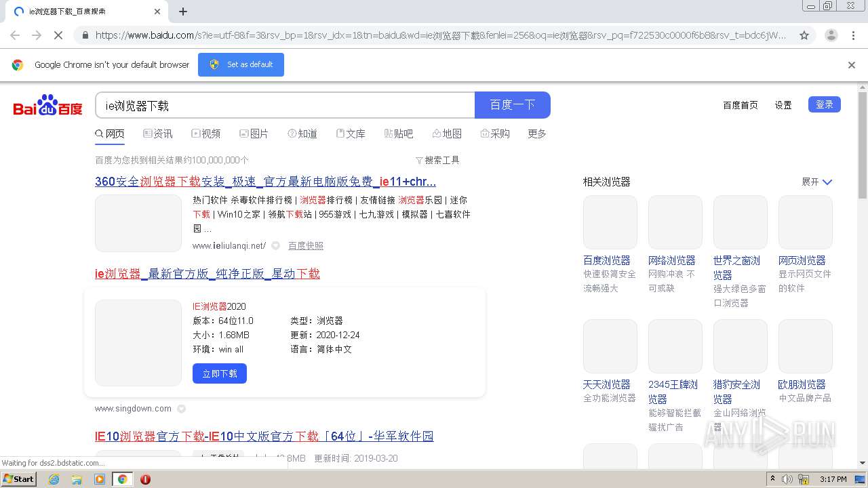The image size is (868, 488).
Task: Open a new tab with the plus button
Action: point(183,12)
